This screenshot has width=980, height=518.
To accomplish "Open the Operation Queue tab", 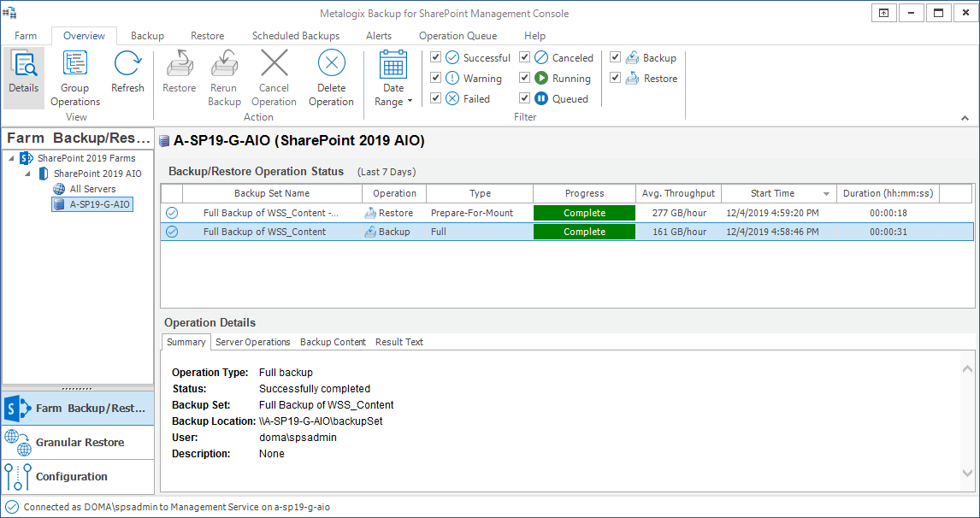I will click(458, 36).
